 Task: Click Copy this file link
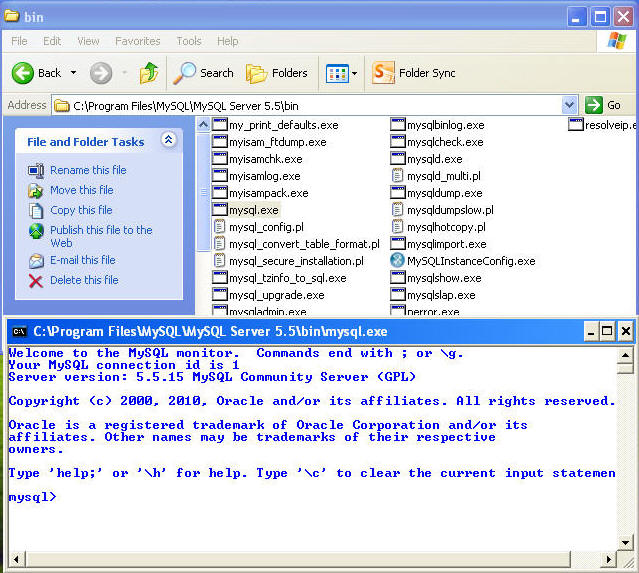(81, 210)
